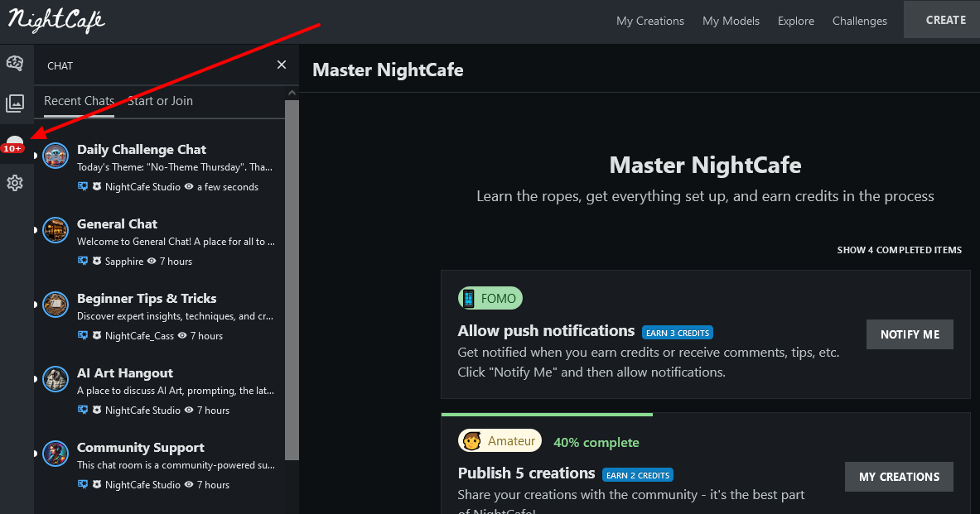Click the AI Art Hangout avatar
This screenshot has width=980, height=514.
(x=56, y=379)
